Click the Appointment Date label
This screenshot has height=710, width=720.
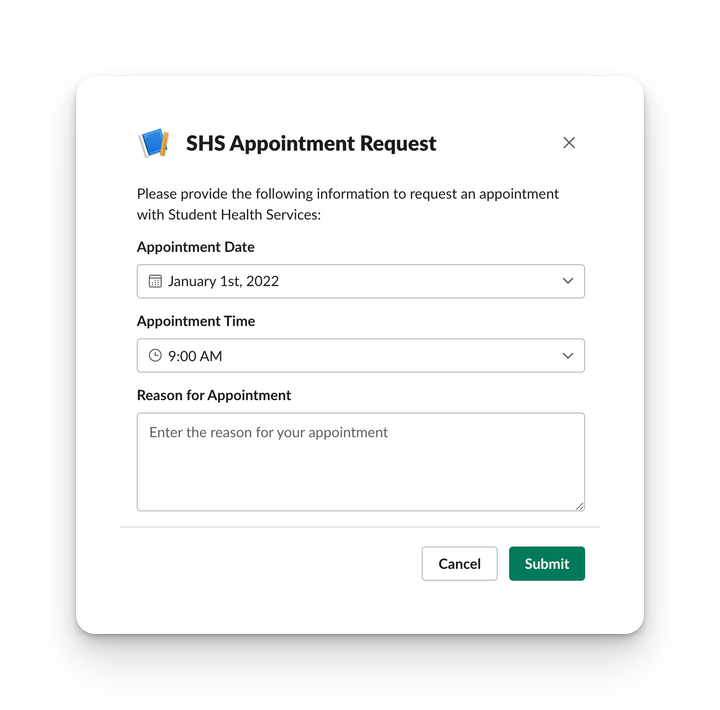tap(196, 247)
